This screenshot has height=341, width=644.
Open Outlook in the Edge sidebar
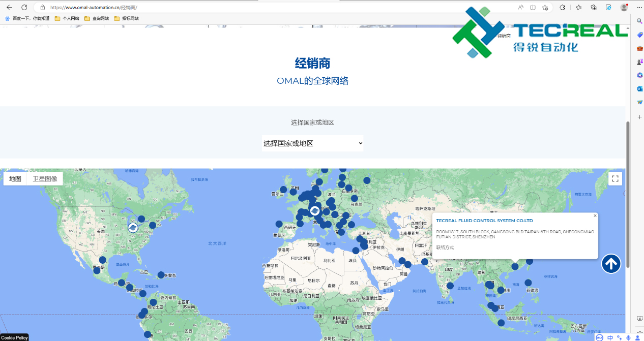pyautogui.click(x=640, y=89)
